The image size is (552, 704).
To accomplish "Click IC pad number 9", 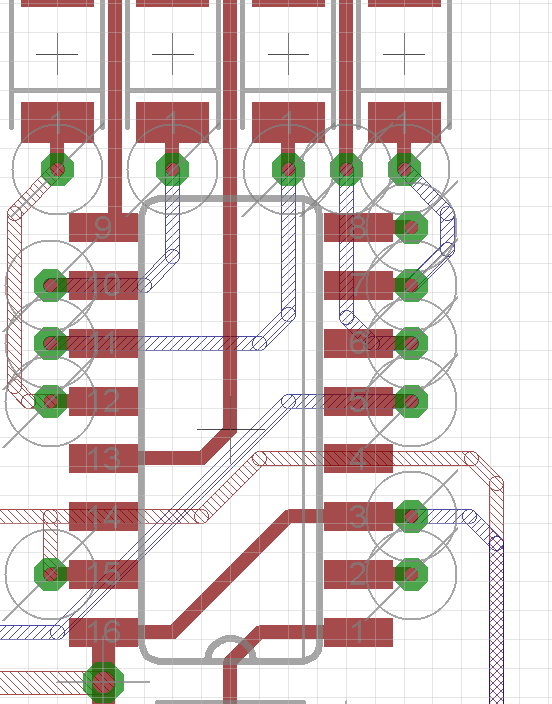I will [103, 227].
